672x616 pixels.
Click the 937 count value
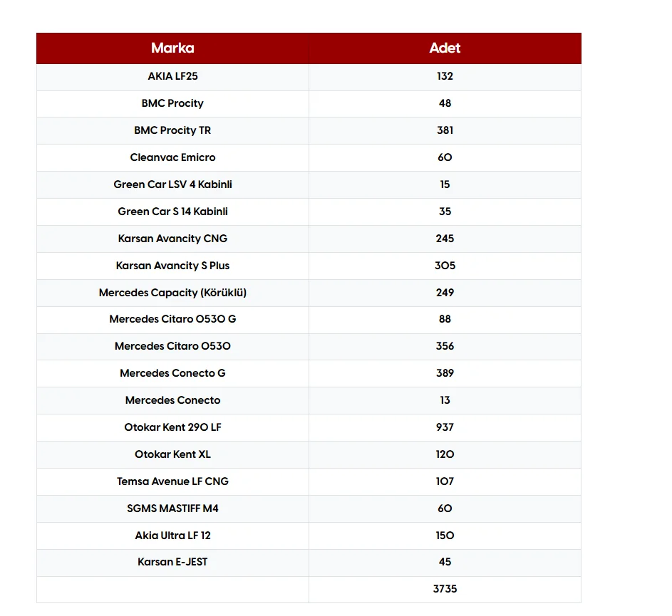click(445, 427)
